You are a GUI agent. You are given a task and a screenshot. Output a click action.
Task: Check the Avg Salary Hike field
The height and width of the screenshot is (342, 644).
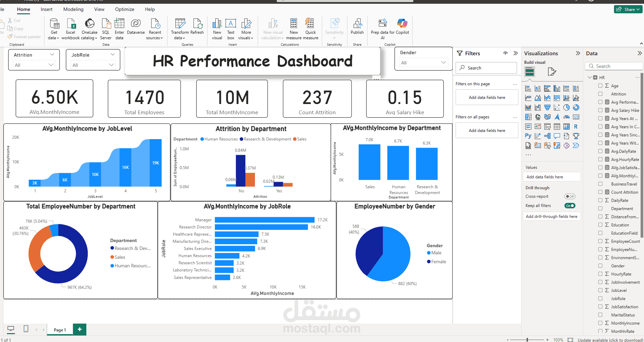point(600,110)
